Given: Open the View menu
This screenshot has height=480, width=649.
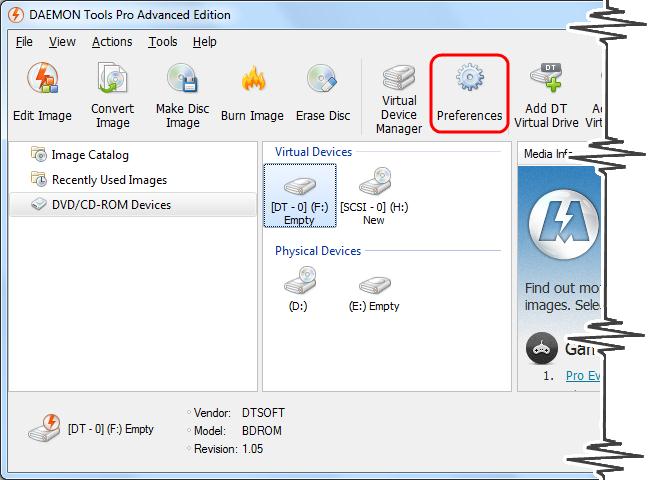Looking at the screenshot, I should click(x=62, y=42).
